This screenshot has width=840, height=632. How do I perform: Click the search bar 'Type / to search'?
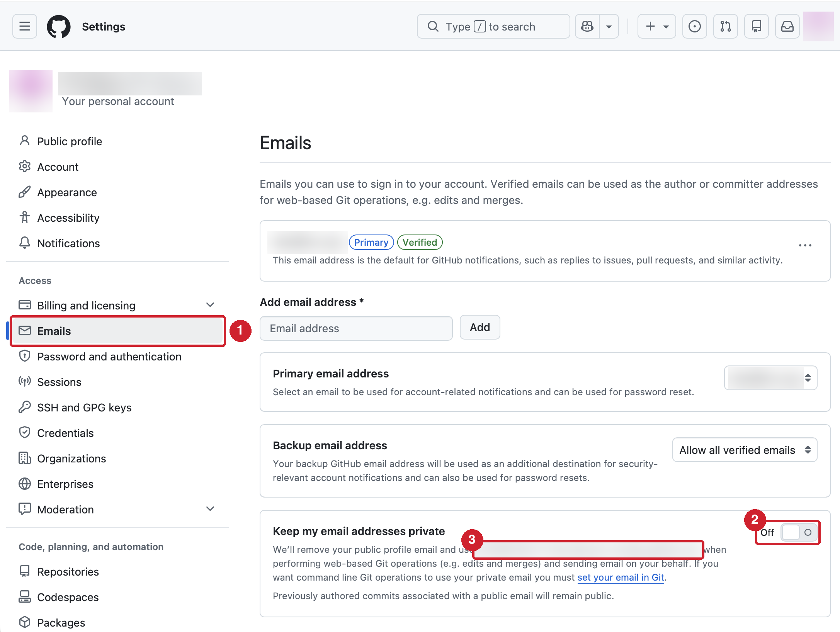tap(493, 26)
